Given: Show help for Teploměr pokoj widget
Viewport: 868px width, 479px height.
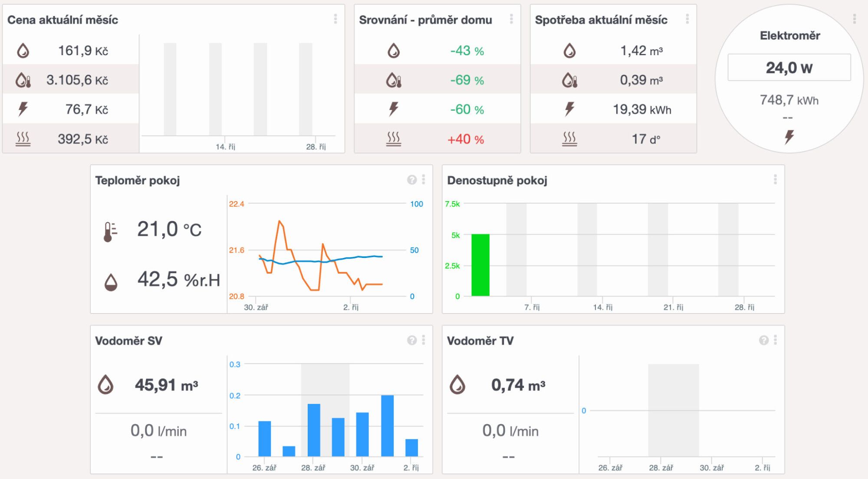Looking at the screenshot, I should [412, 180].
